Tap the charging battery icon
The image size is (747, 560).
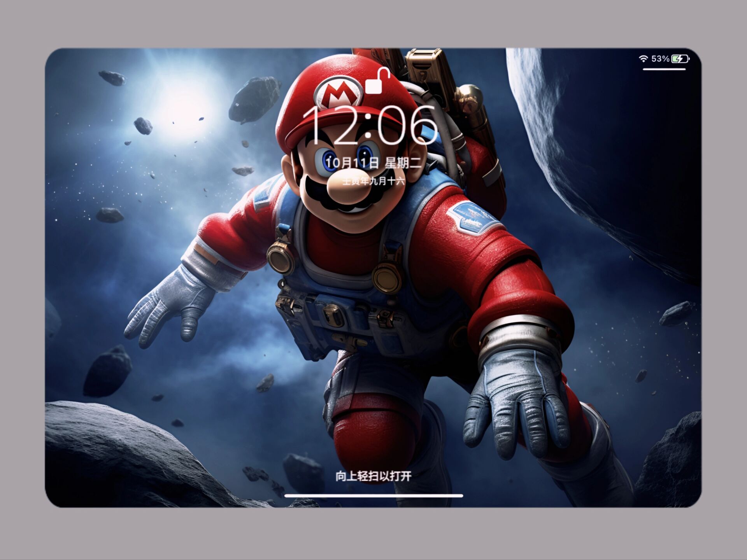pos(680,59)
